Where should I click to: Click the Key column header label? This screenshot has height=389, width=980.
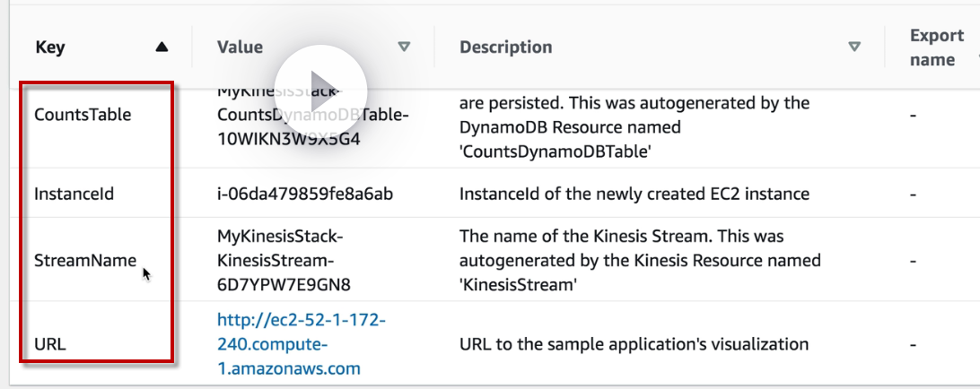coord(49,48)
